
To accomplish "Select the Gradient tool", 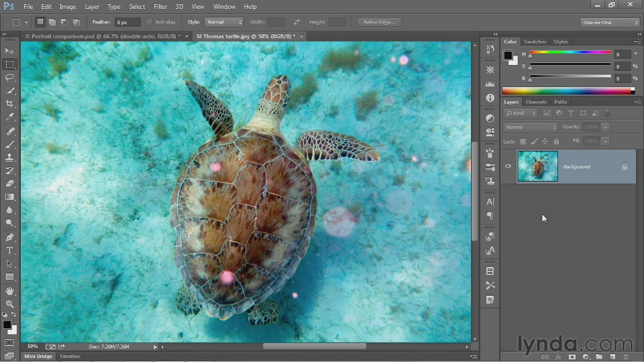I will (9, 196).
